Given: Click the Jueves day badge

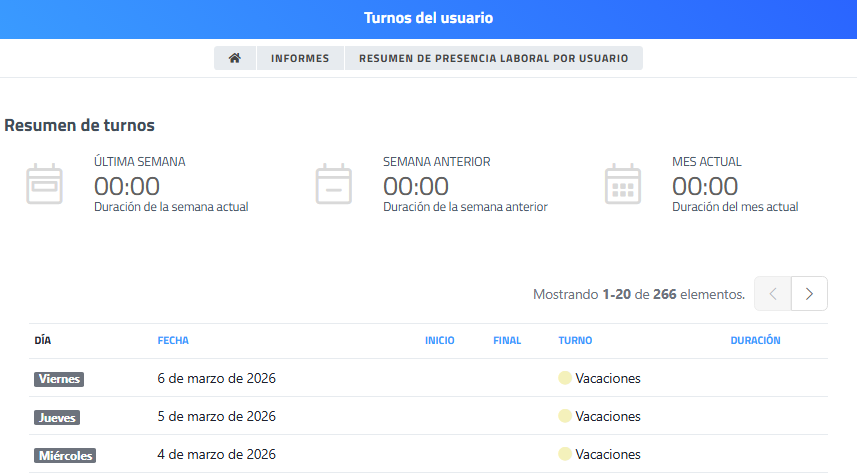Looking at the screenshot, I should [x=57, y=417].
